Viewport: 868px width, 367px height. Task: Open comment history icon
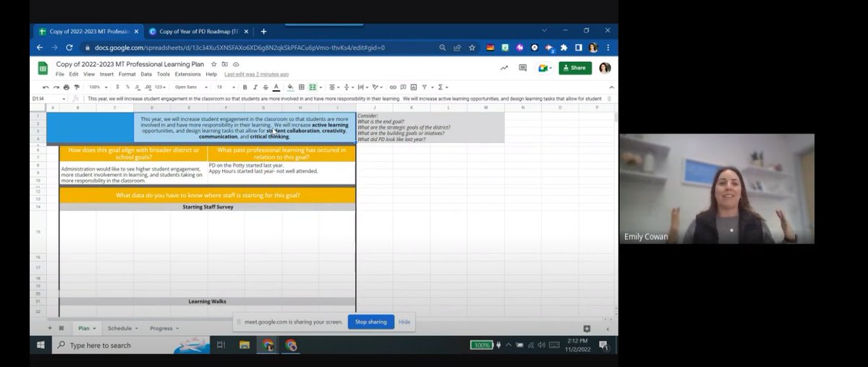coord(522,68)
